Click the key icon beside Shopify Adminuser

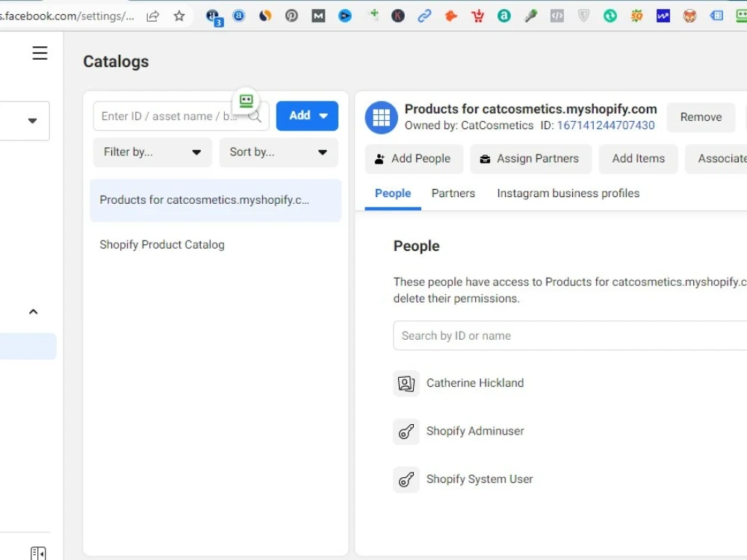[406, 432]
